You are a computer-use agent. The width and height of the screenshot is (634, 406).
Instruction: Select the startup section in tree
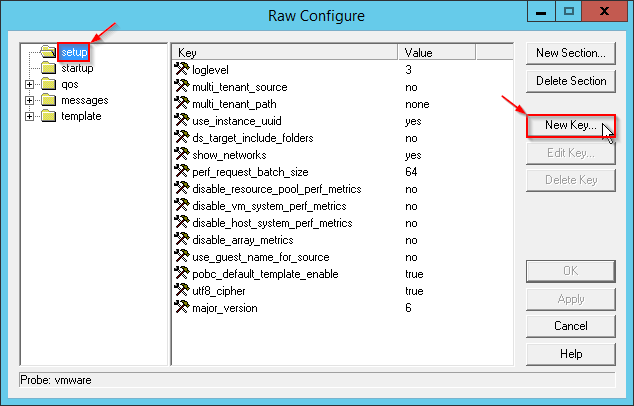(76, 68)
